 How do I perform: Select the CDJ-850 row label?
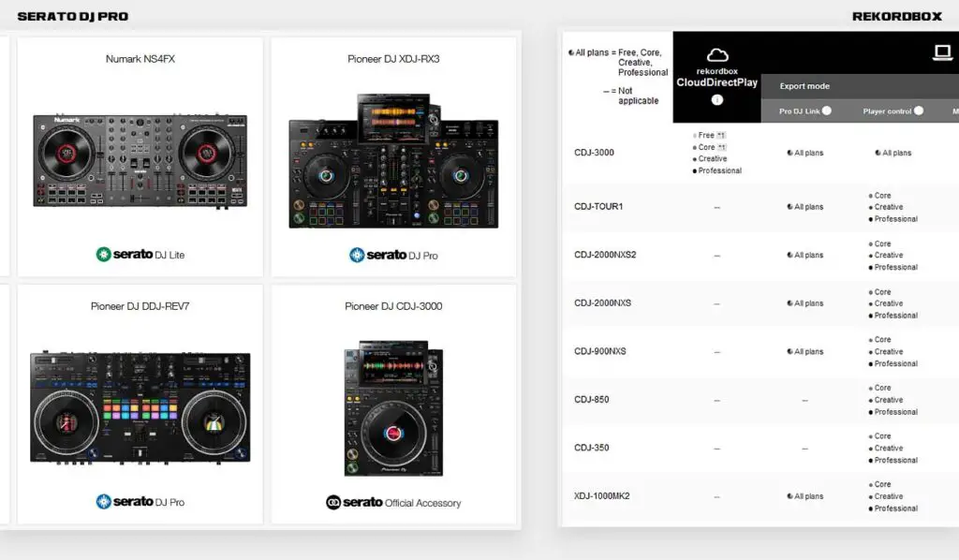(592, 400)
